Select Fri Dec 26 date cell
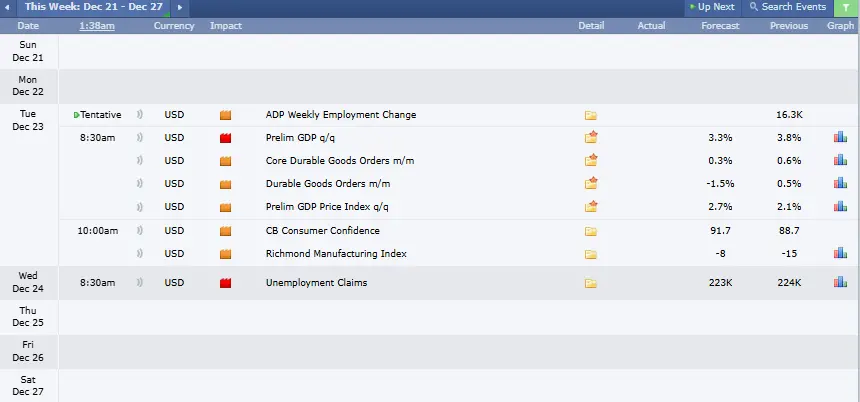 28,351
